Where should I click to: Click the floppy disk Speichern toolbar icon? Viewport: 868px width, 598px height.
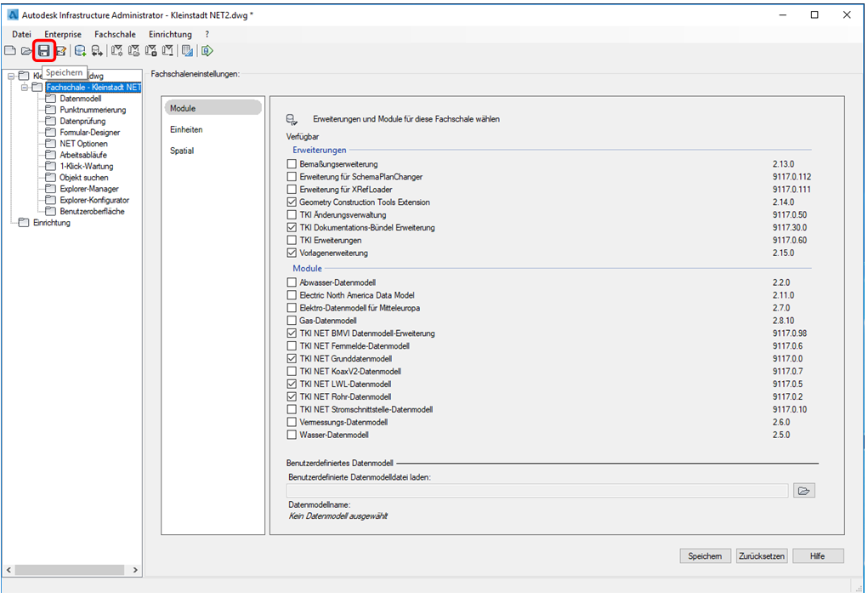click(x=43, y=51)
